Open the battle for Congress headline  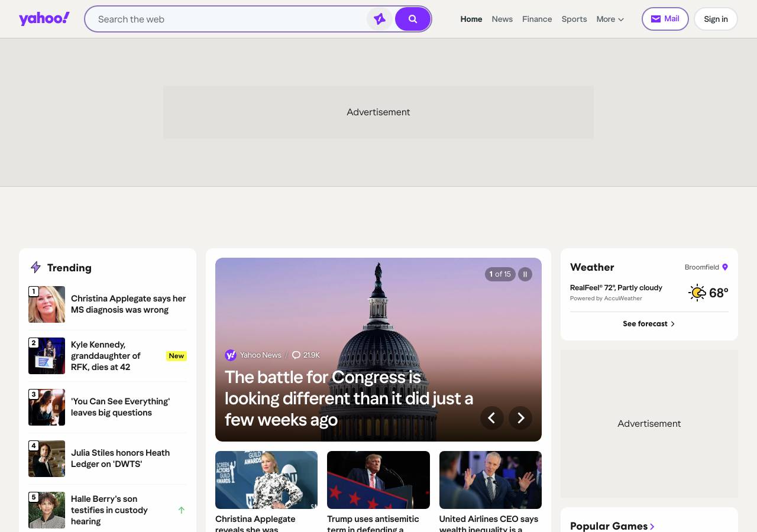tap(349, 398)
